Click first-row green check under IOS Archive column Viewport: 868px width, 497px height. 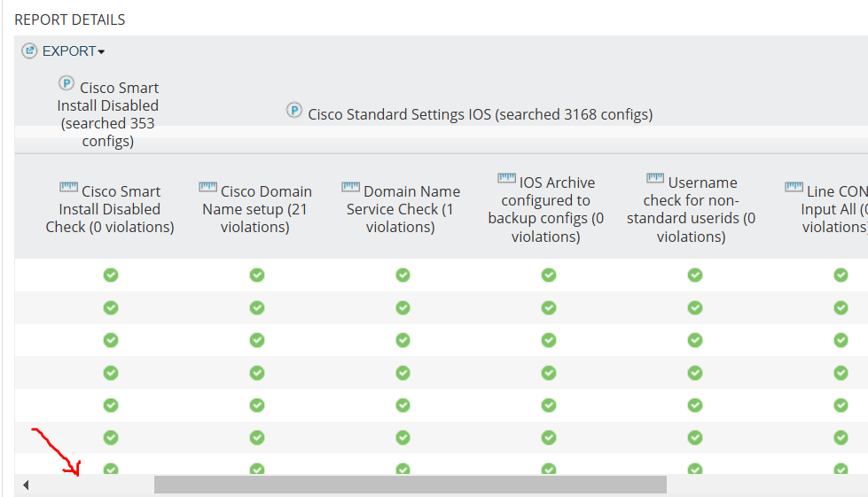549,275
